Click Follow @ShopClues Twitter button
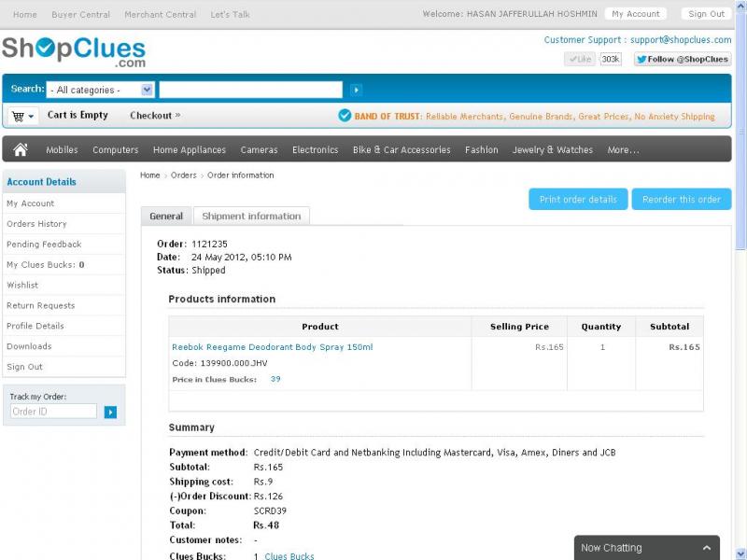Image resolution: width=747 pixels, height=560 pixels. [683, 59]
